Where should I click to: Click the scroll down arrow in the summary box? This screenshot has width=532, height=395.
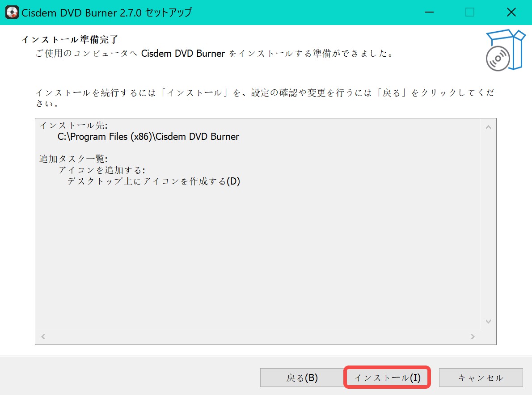[x=488, y=321]
